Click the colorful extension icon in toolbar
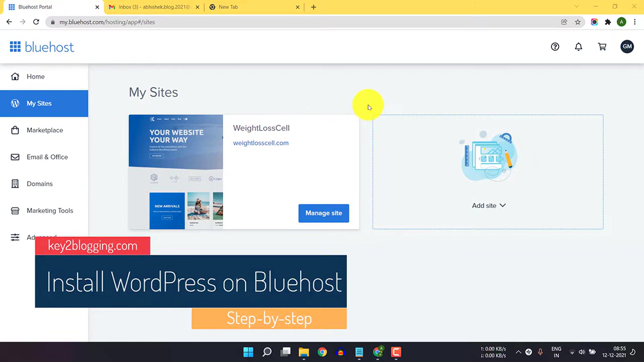Screen dimensions: 644x362 click(594, 22)
